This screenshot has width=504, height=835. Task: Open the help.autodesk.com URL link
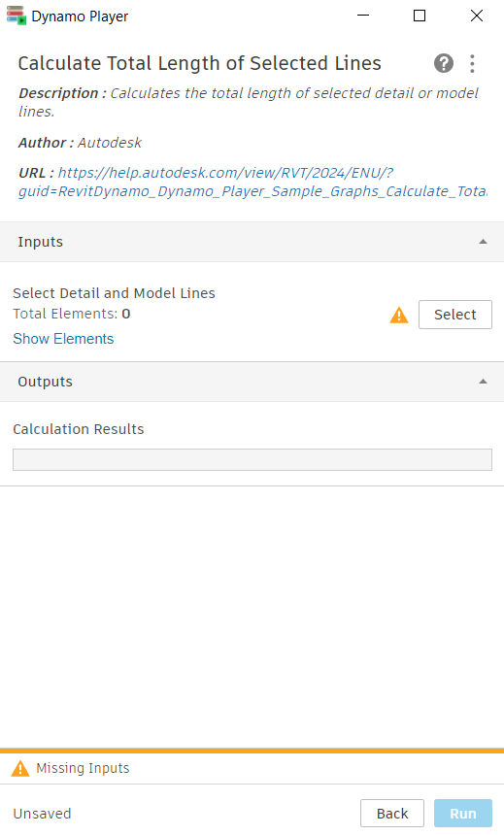(252, 183)
